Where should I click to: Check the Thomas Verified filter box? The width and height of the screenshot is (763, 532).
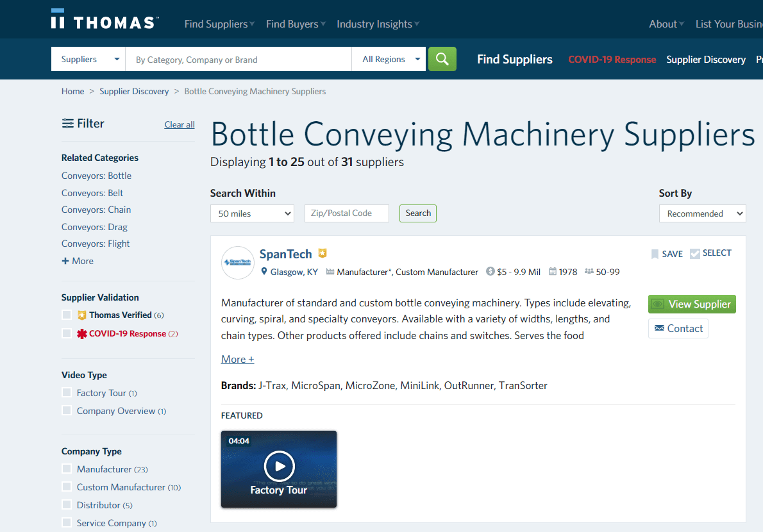[x=67, y=315]
